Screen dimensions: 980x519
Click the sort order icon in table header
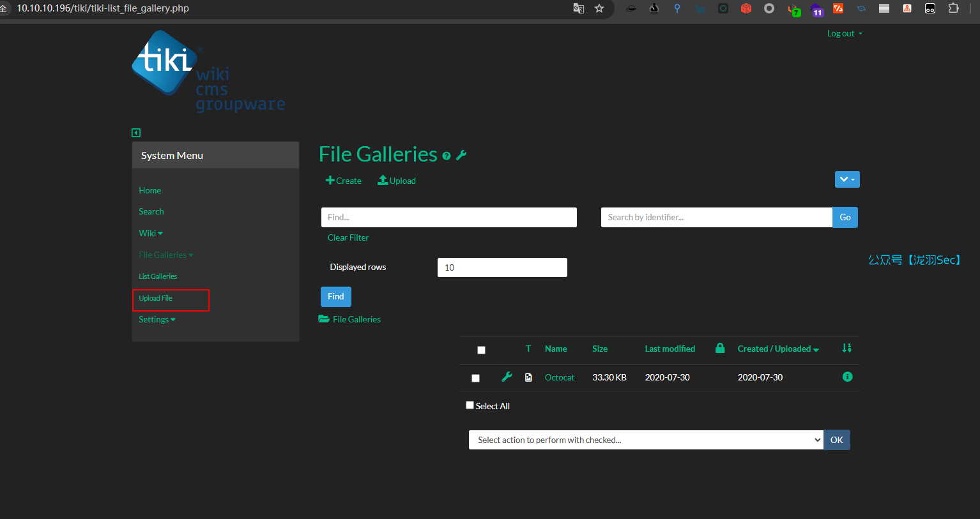click(846, 348)
